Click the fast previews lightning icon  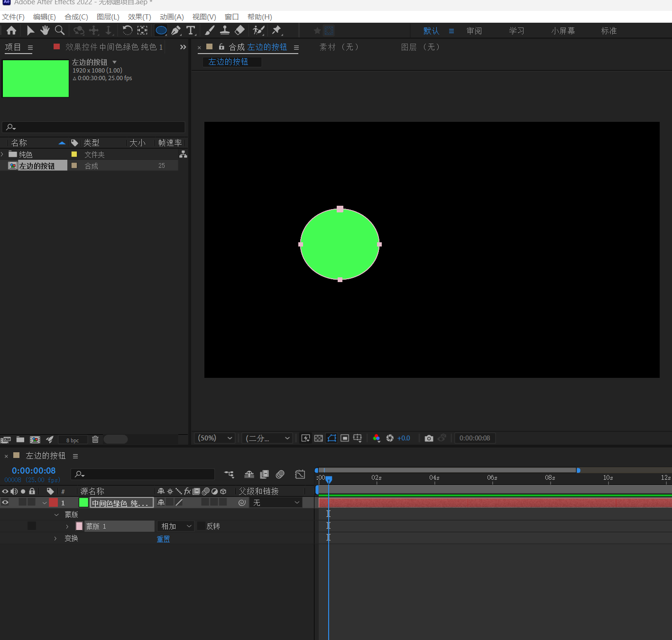pyautogui.click(x=306, y=438)
